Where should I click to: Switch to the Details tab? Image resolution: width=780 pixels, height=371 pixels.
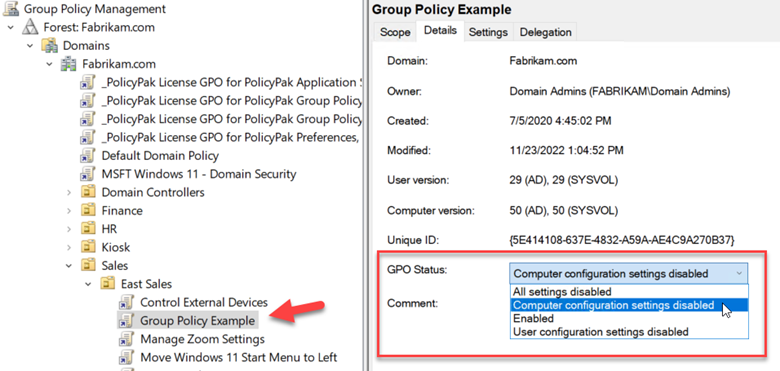(440, 31)
